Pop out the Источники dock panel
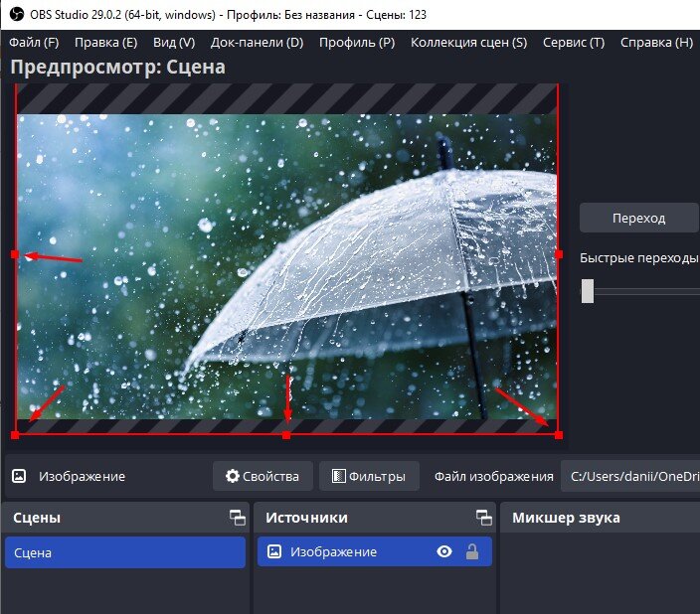The image size is (700, 614). click(x=484, y=518)
